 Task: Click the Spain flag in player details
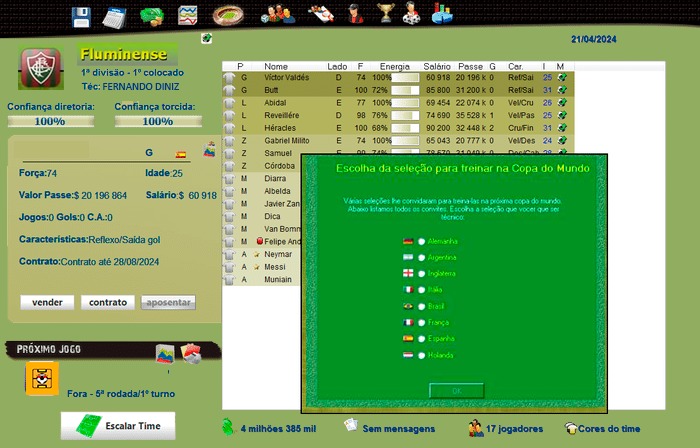(181, 155)
